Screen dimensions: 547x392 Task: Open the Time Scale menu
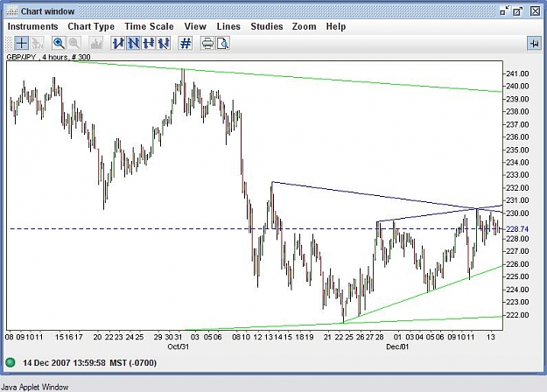click(x=149, y=26)
